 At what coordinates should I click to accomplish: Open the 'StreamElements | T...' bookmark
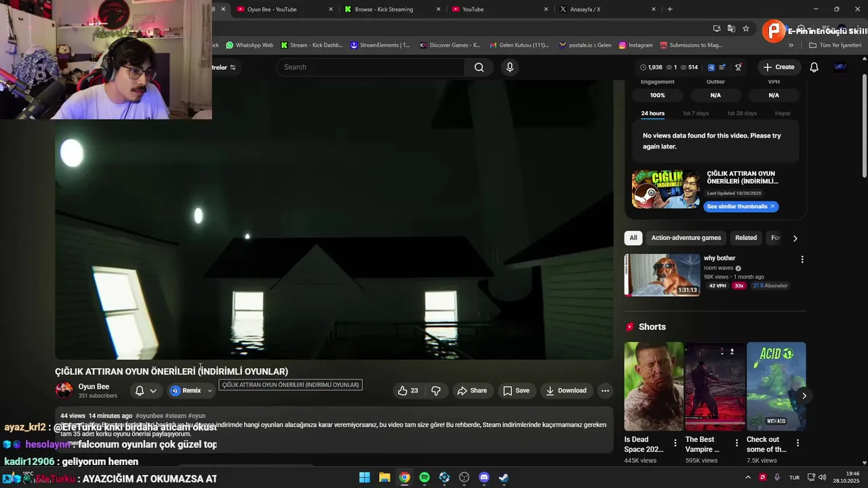pos(380,45)
